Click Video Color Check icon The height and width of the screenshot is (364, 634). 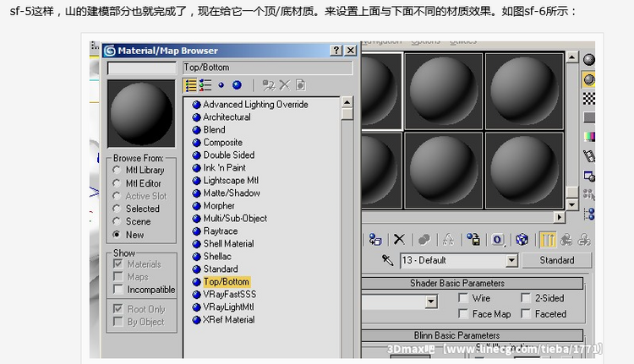588,137
